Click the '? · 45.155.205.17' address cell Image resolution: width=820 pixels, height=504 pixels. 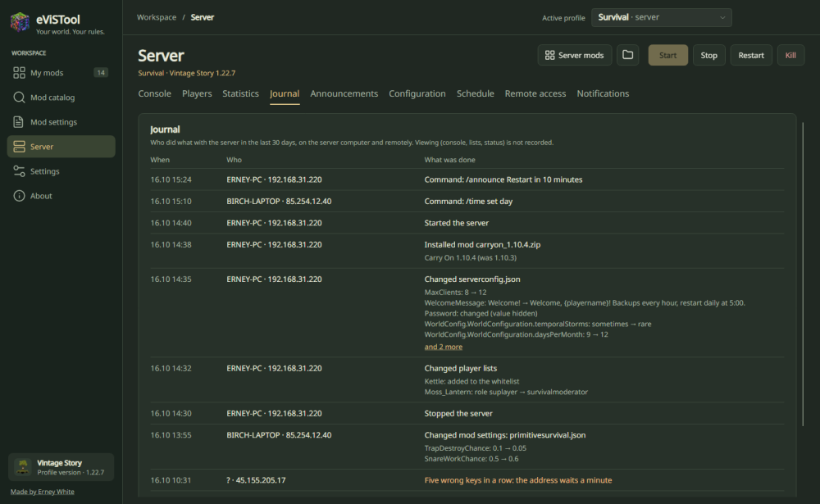coord(256,480)
